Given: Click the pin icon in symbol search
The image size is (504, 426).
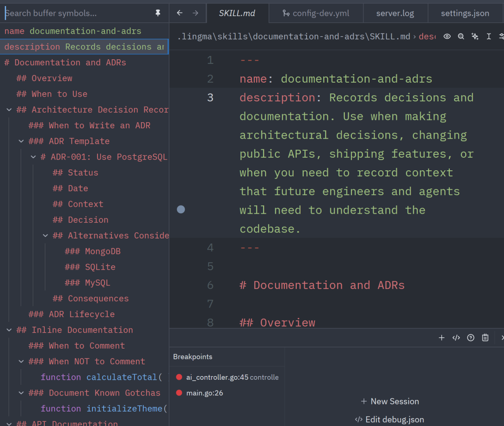Looking at the screenshot, I should coord(158,13).
